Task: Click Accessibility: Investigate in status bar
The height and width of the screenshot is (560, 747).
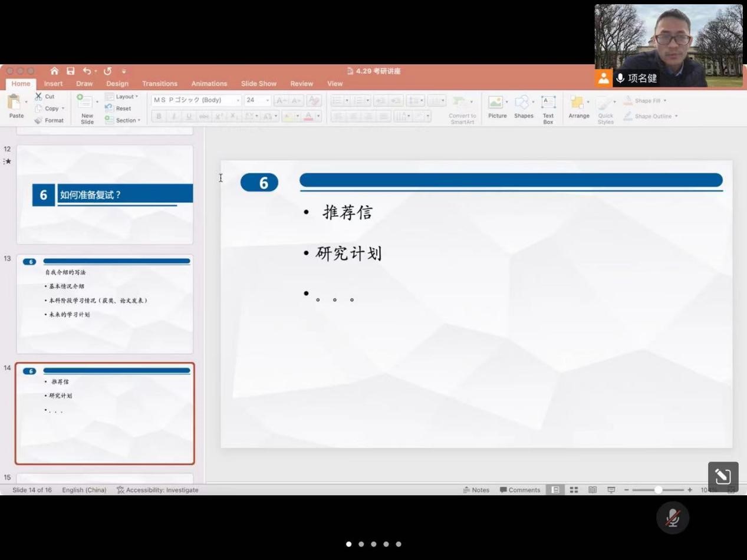Action: click(157, 490)
